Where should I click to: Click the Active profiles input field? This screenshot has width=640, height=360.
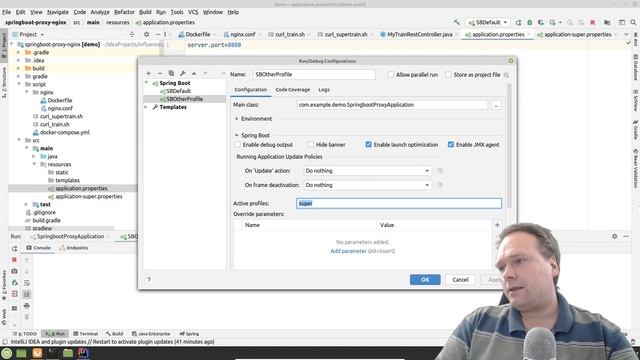pos(399,203)
